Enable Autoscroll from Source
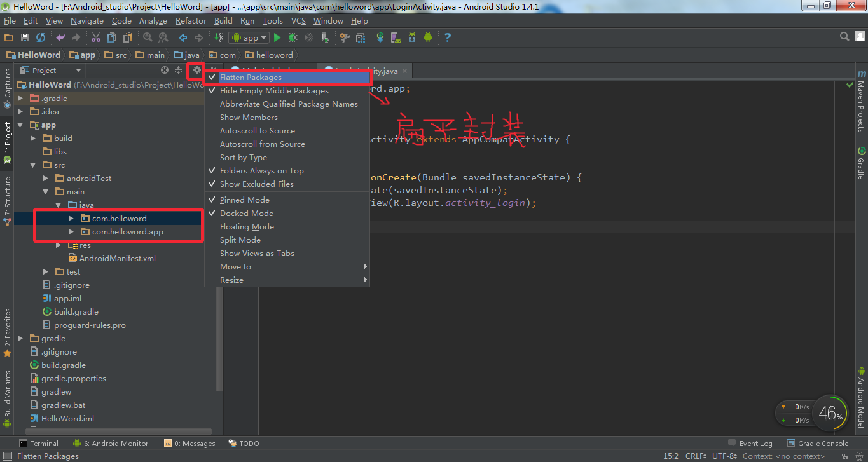868x462 pixels. coord(287,144)
